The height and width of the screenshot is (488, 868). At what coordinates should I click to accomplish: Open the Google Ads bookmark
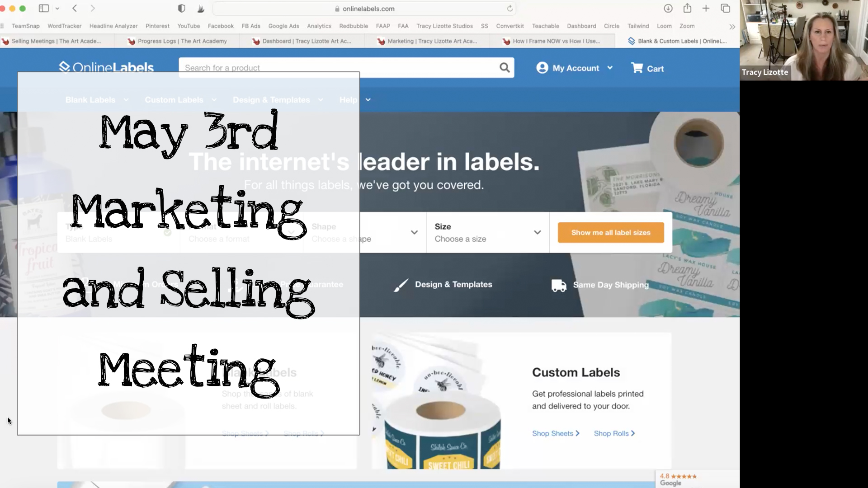(x=283, y=26)
